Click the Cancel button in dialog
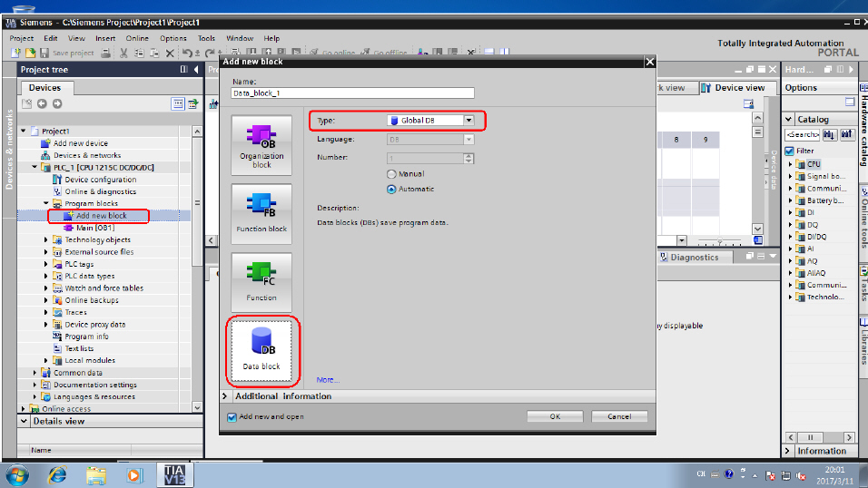The height and width of the screenshot is (488, 868). 619,416
